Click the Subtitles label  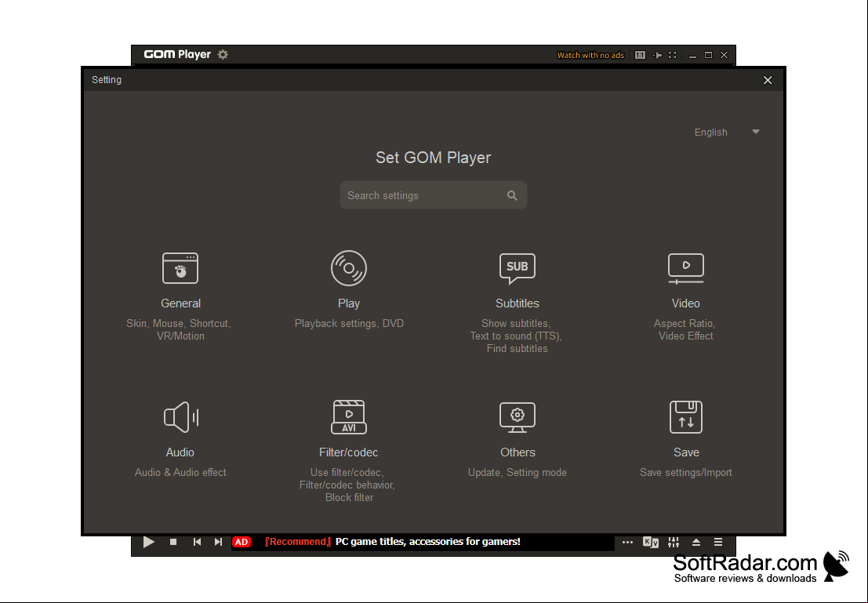(x=517, y=303)
